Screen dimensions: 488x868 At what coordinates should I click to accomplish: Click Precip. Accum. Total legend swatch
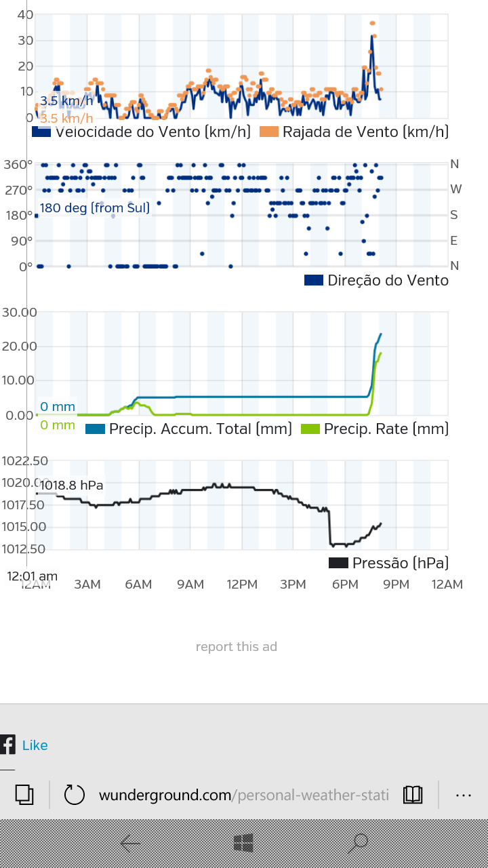coord(96,429)
